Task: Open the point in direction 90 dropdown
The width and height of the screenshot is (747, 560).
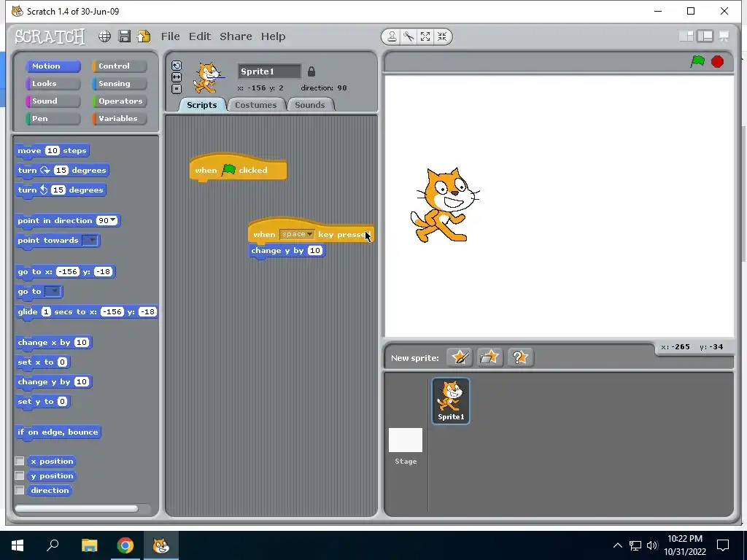Action: (113, 220)
